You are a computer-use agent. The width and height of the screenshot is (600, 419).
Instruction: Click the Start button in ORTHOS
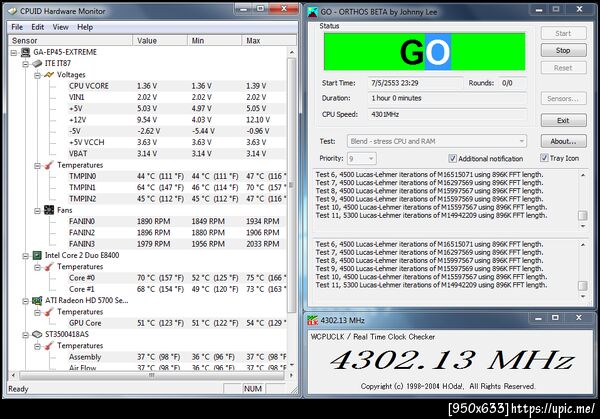(563, 33)
